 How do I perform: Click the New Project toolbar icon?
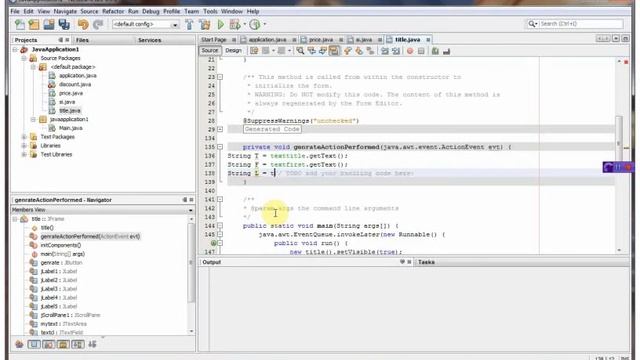tap(34, 24)
